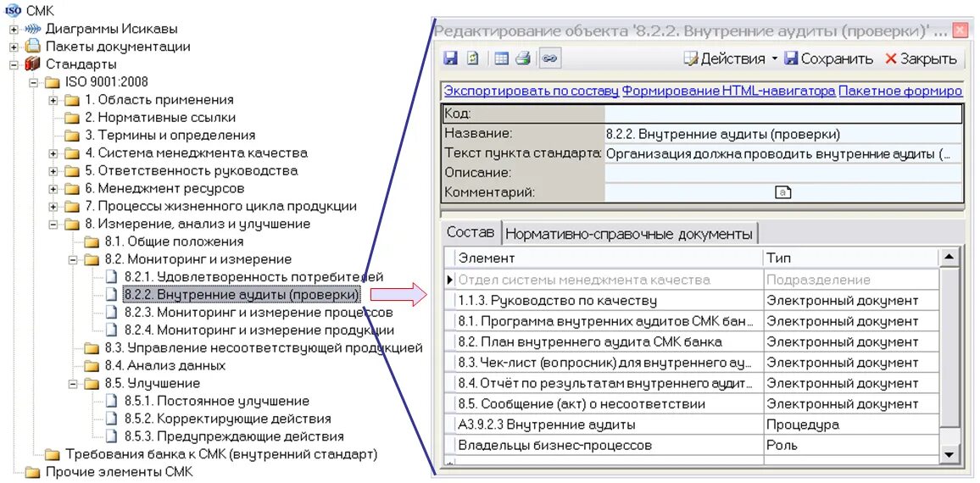
Task: Select row Отдел системы менеджмента качества
Action: (692, 280)
